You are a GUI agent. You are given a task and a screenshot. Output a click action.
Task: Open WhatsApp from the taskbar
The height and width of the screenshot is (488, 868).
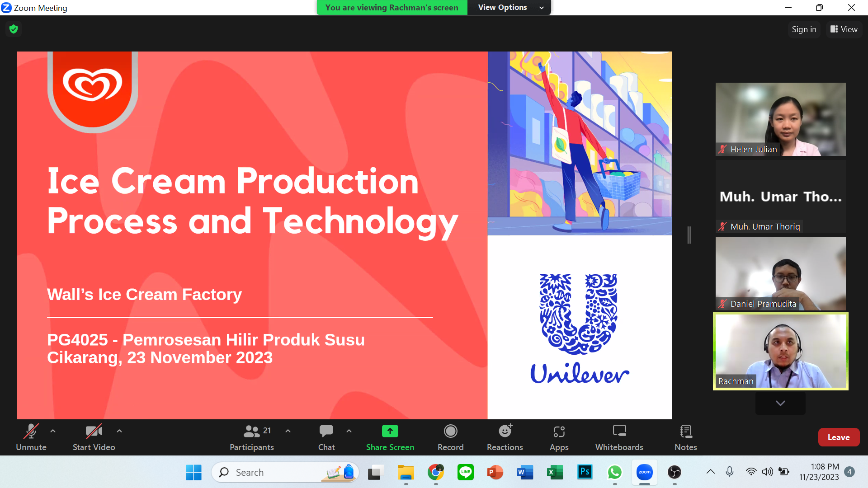tap(614, 473)
